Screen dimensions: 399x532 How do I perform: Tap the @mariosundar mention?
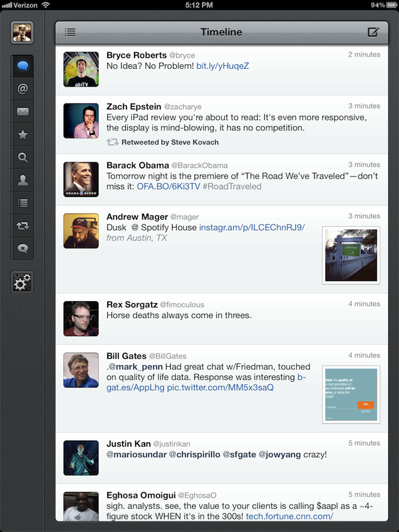(137, 455)
